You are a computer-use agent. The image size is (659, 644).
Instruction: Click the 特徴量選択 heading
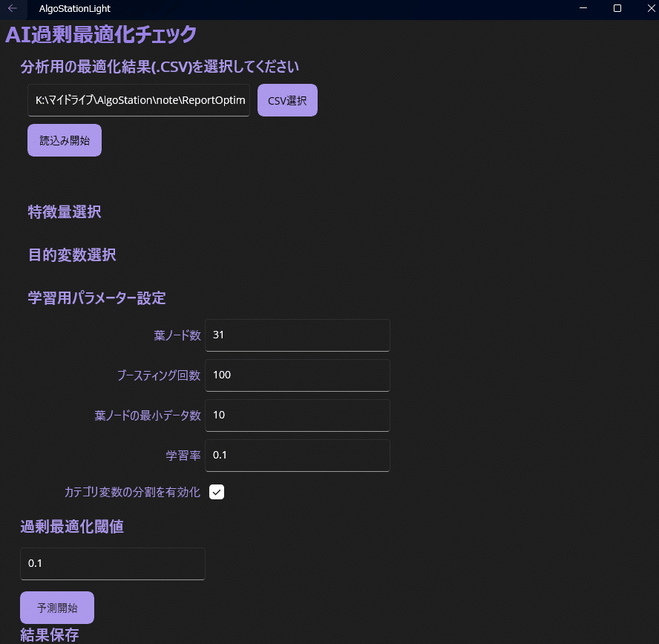coord(65,211)
